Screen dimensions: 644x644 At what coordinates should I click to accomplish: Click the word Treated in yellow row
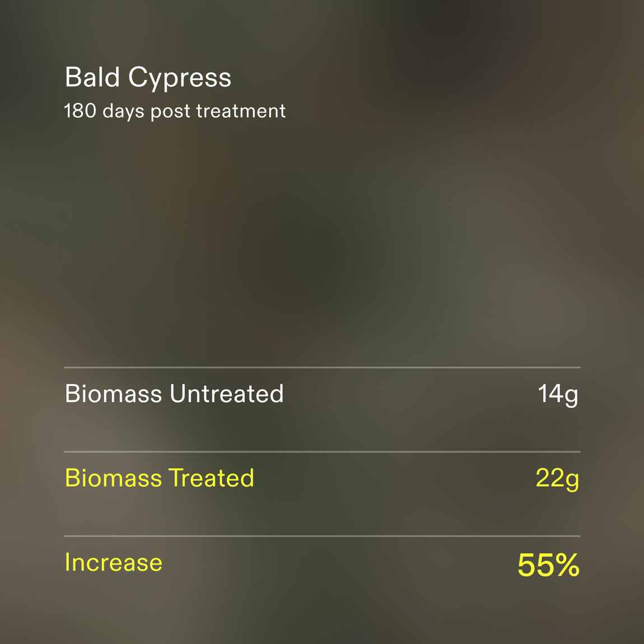coord(212,478)
